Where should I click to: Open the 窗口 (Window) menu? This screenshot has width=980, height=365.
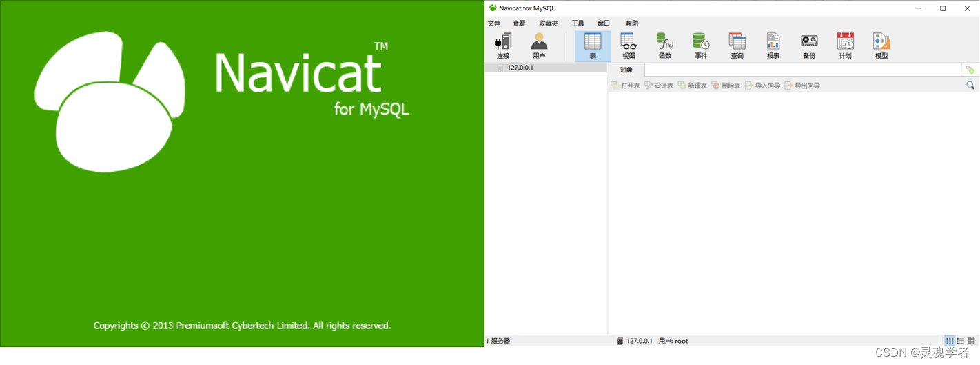pyautogui.click(x=604, y=23)
